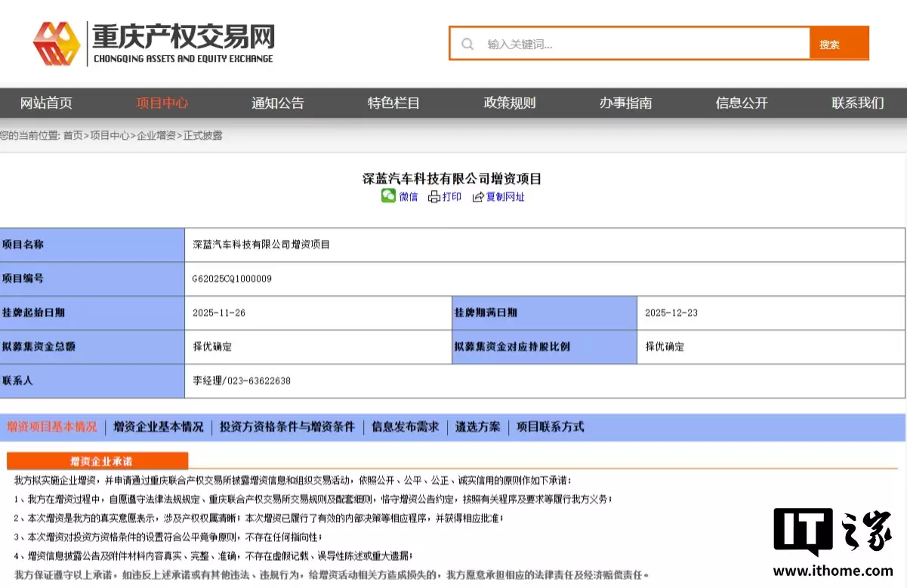Click the 增资企业承诺 orange header banner
Screen dimensions: 907x588
pos(97,460)
